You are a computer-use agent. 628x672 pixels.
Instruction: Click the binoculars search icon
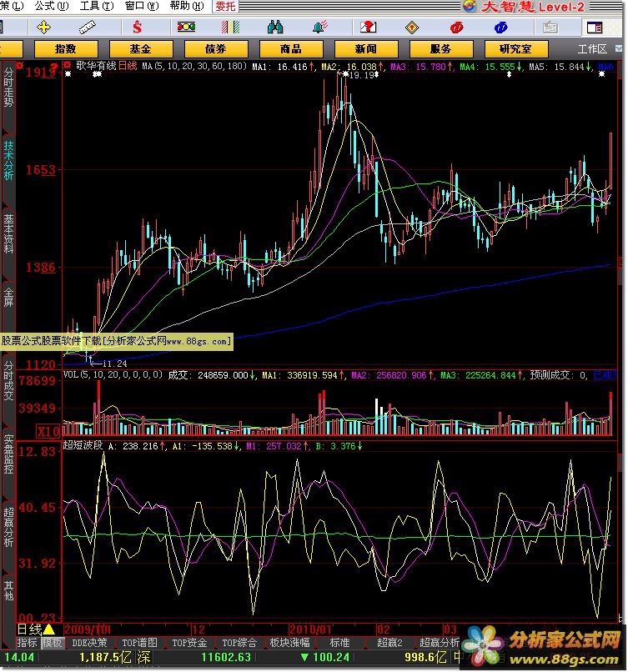(x=274, y=28)
